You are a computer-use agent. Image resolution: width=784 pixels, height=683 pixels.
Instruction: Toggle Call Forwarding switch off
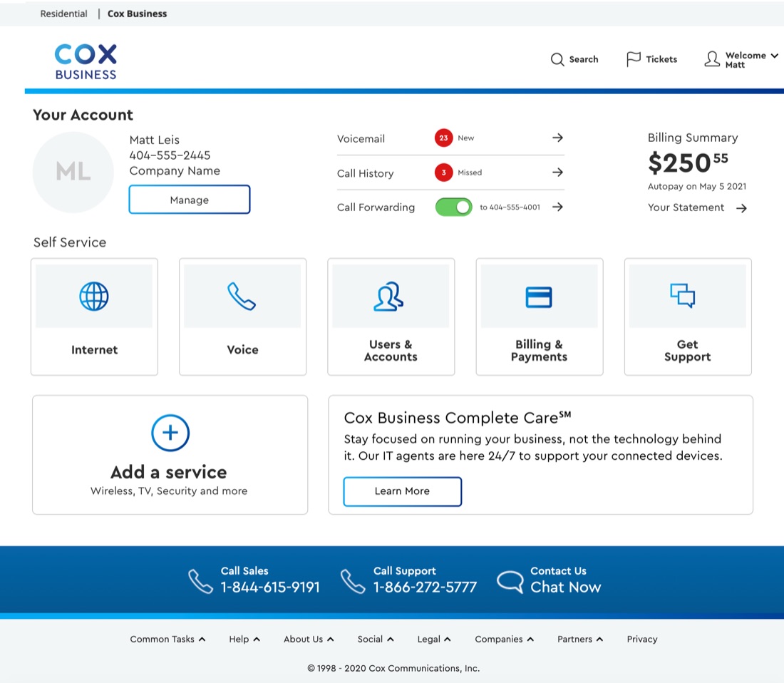coord(453,207)
